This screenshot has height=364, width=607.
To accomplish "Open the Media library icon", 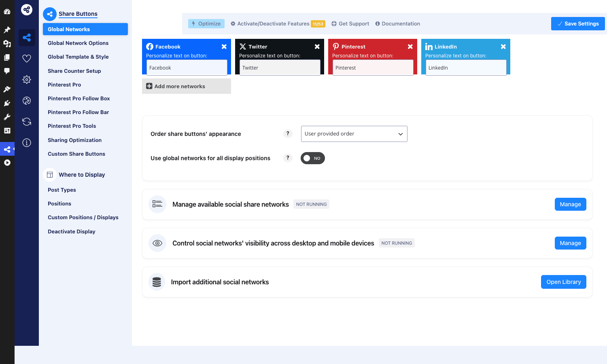I will [x=7, y=44].
